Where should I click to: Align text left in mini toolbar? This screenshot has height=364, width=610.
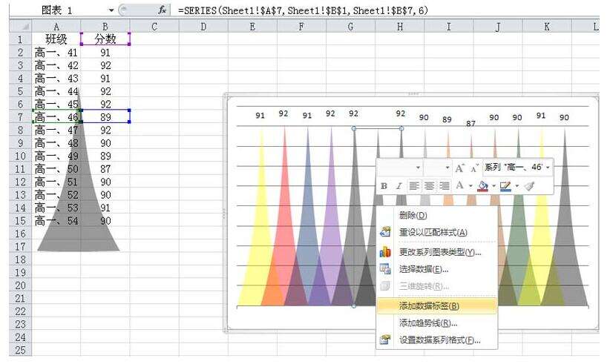click(x=413, y=186)
